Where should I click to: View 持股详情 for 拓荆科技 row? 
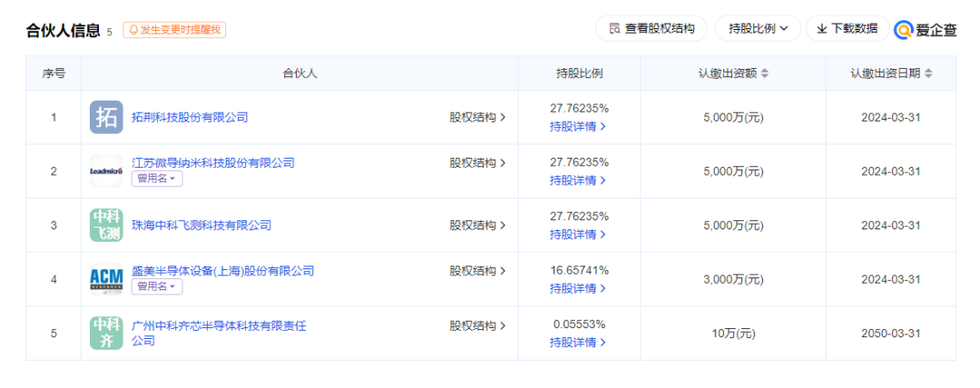pyautogui.click(x=578, y=126)
